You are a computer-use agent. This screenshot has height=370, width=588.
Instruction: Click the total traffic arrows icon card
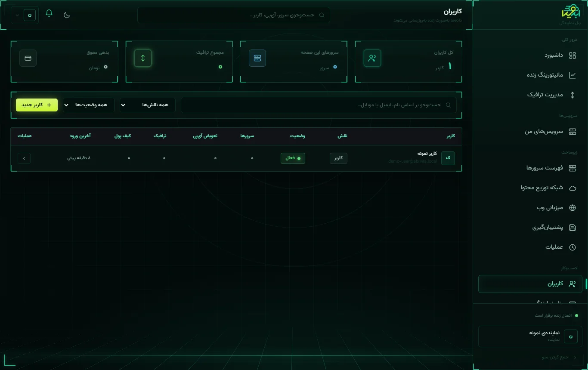(x=143, y=58)
